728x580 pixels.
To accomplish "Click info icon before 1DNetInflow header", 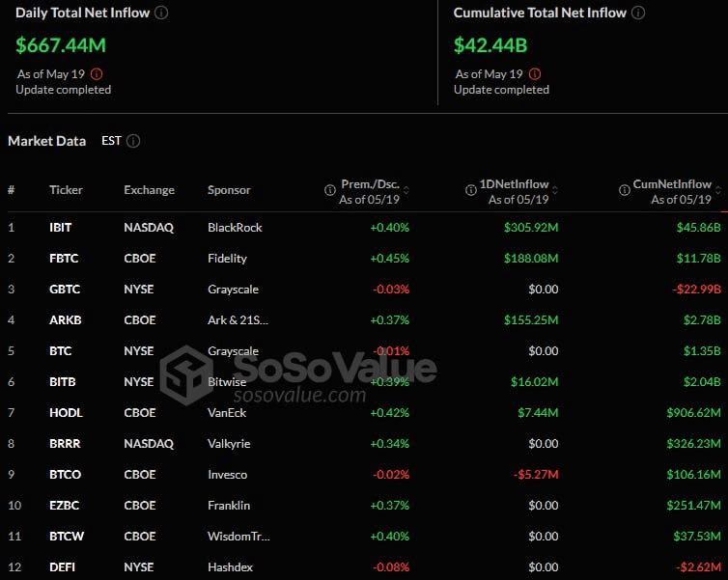I will (471, 189).
